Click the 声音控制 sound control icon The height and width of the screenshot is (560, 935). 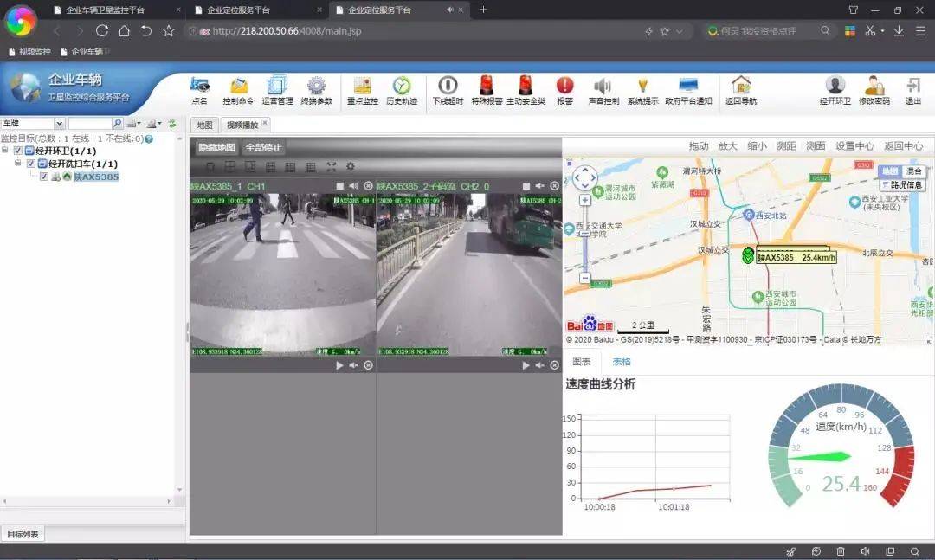[x=603, y=87]
